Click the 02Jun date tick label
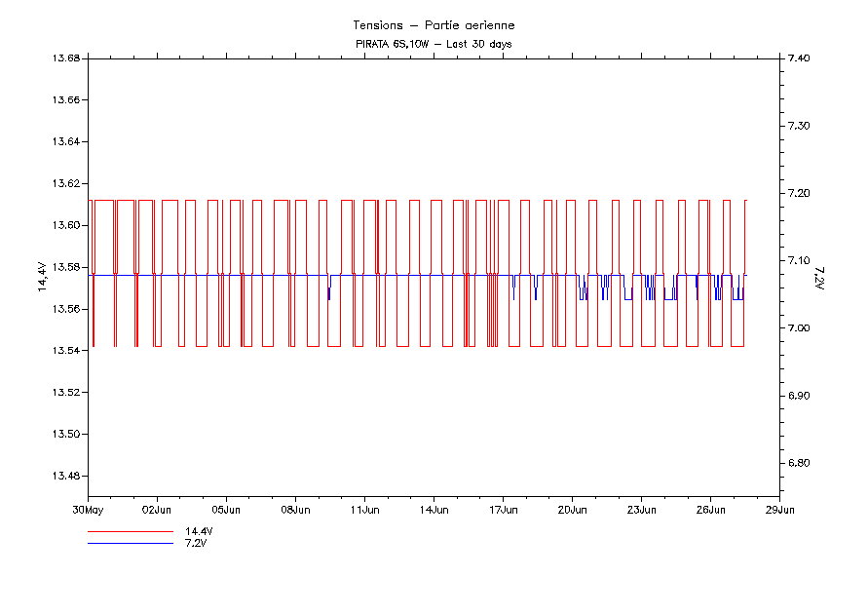Viewport: 868px width, 614px height. pos(157,509)
